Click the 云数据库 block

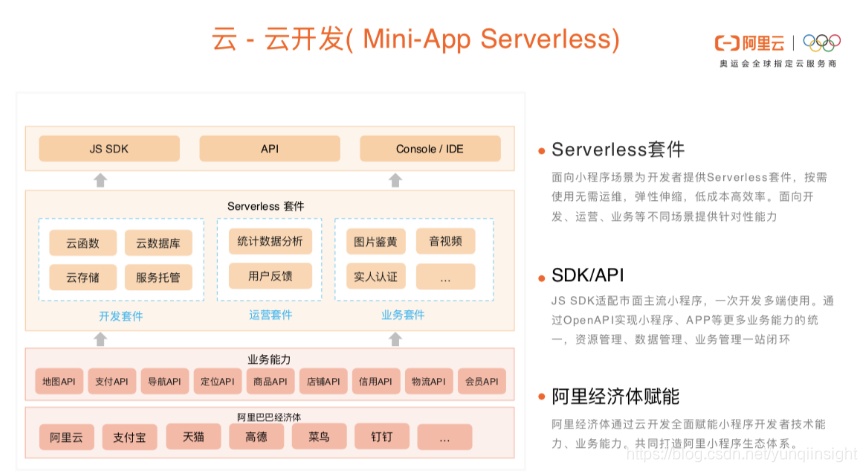tap(158, 243)
